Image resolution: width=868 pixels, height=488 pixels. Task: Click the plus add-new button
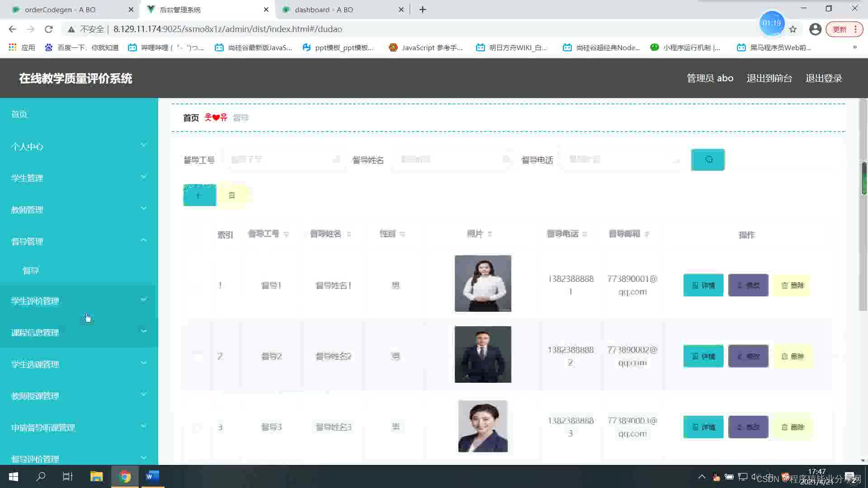pos(199,195)
